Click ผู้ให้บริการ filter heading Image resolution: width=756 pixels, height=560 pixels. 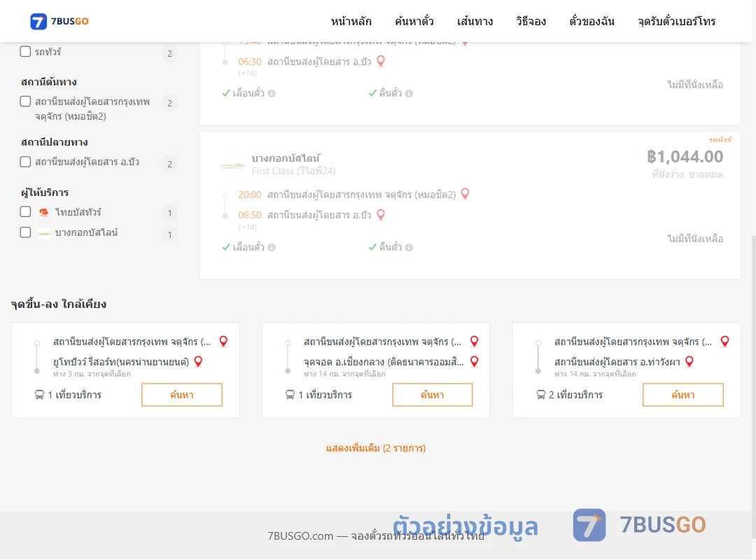point(45,192)
